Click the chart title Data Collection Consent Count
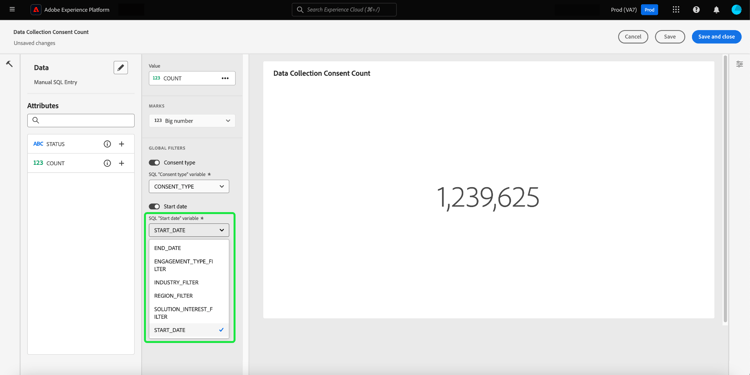Viewport: 750px width, 375px height. point(322,74)
